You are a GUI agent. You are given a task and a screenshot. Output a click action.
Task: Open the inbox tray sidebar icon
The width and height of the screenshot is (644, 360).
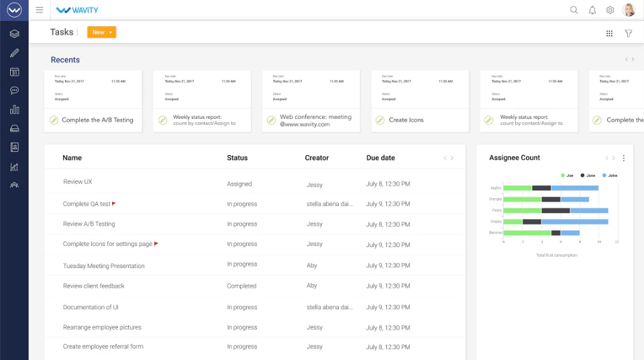point(14,128)
